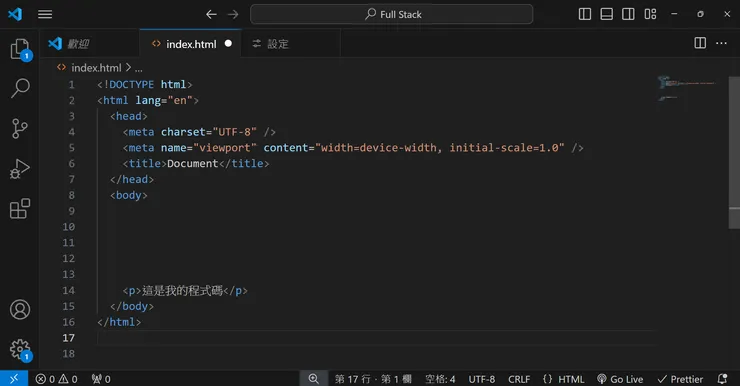Go forward with the right arrow
Viewport: 740px width, 386px height.
(233, 15)
